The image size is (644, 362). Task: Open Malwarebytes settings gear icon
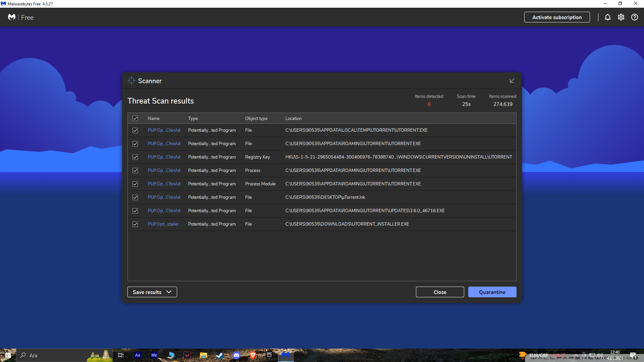point(621,17)
